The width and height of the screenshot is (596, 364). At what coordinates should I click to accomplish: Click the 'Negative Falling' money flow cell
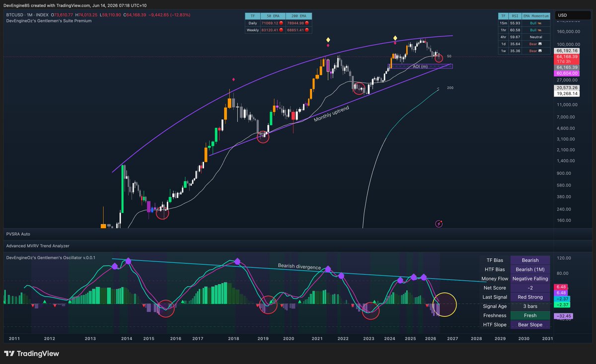(530, 279)
